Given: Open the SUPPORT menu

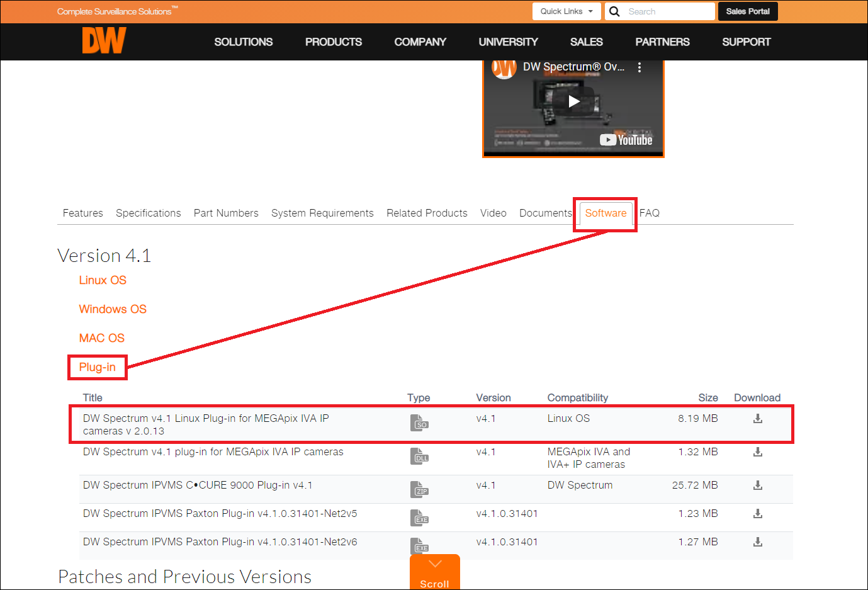Looking at the screenshot, I should pyautogui.click(x=746, y=42).
